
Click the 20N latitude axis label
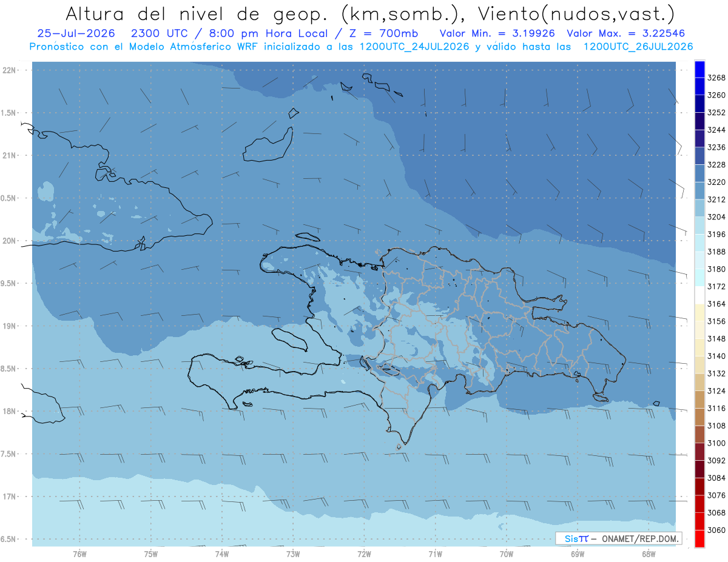tap(9, 241)
